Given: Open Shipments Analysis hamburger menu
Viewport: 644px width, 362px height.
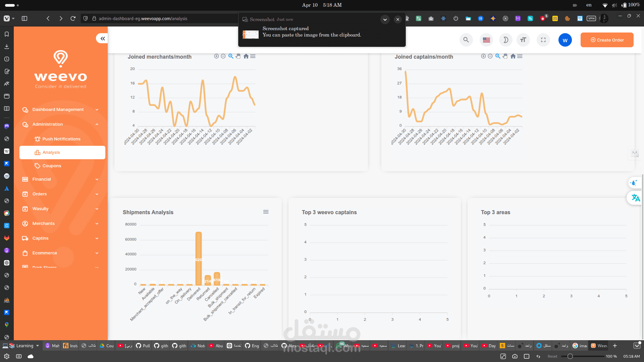Looking at the screenshot, I should point(266,212).
